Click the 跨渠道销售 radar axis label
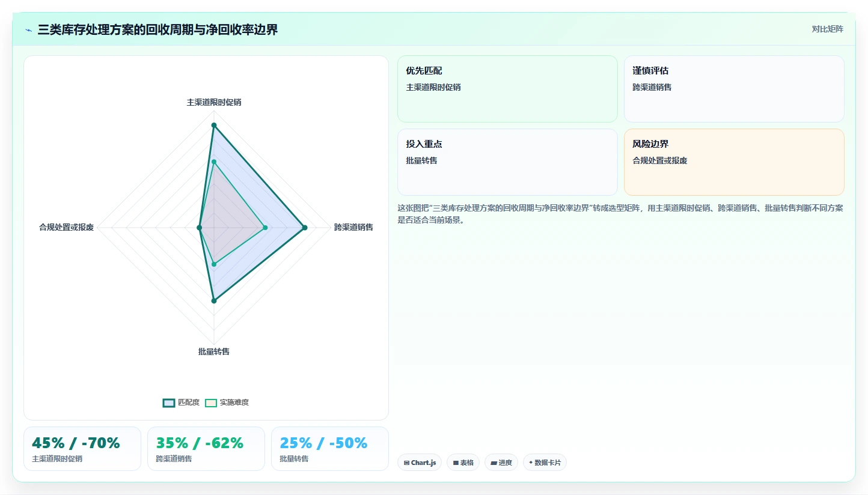This screenshot has height=495, width=868. point(353,227)
